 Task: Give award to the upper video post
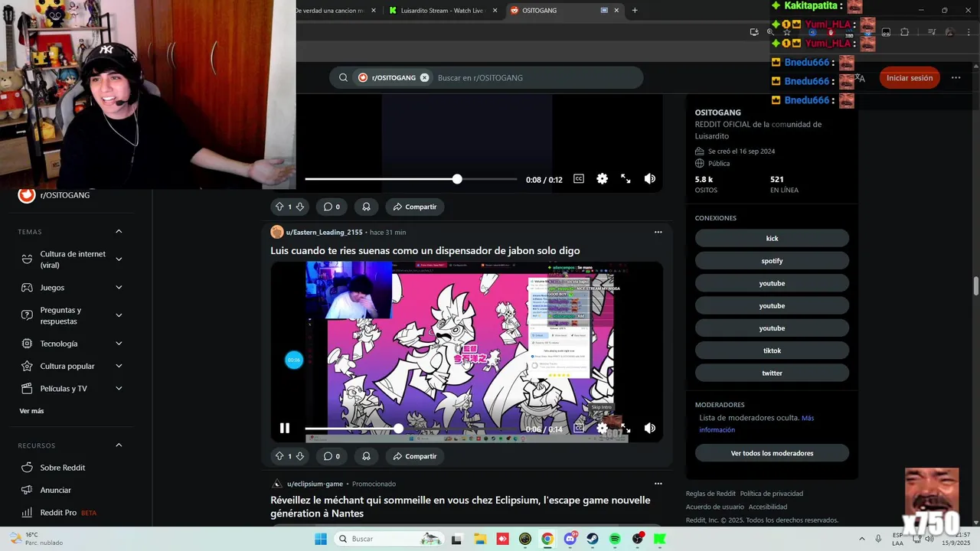pyautogui.click(x=366, y=207)
